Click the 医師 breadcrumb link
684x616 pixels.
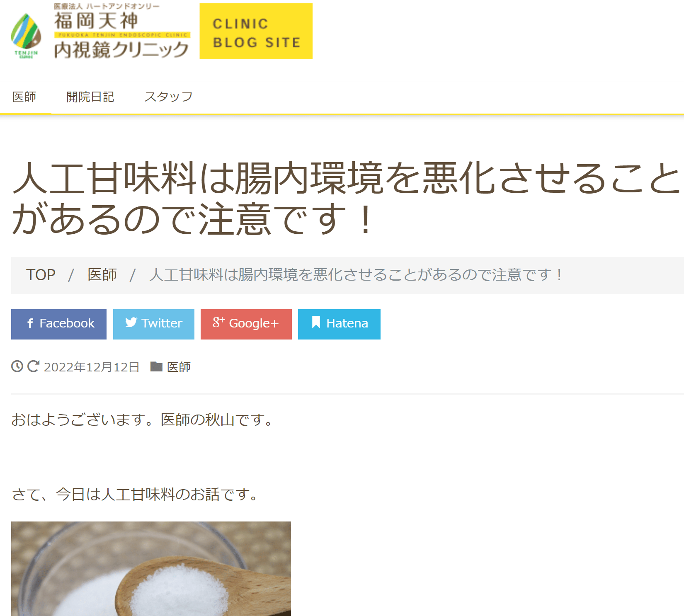pos(102,275)
